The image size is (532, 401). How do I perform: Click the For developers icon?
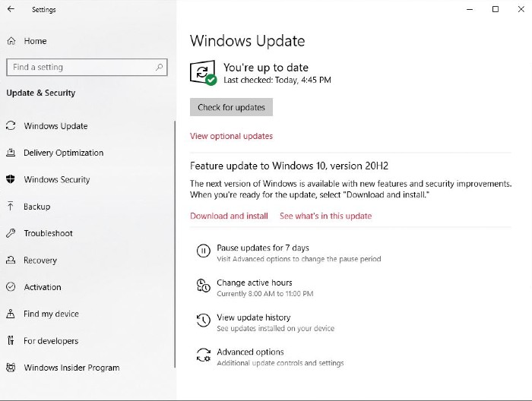point(11,340)
